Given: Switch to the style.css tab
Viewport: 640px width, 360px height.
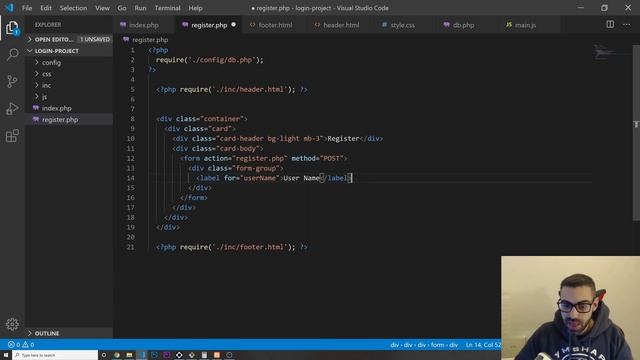Looking at the screenshot, I should (402, 25).
